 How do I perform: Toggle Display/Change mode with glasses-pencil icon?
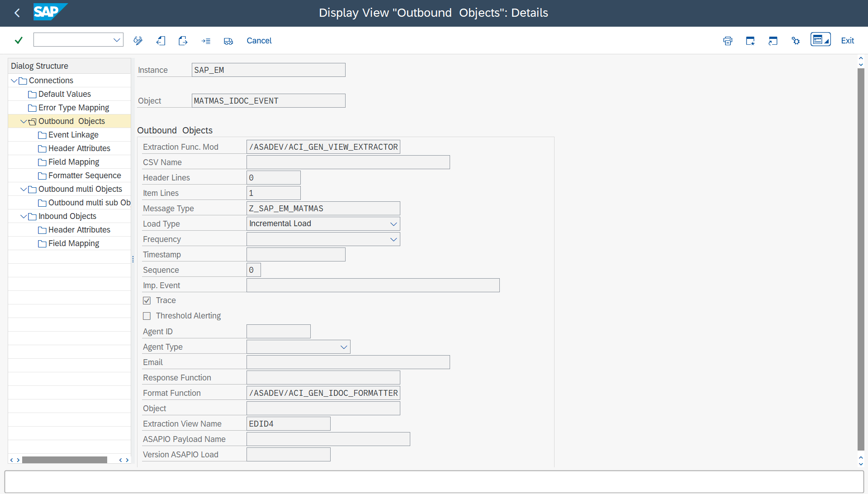click(138, 41)
